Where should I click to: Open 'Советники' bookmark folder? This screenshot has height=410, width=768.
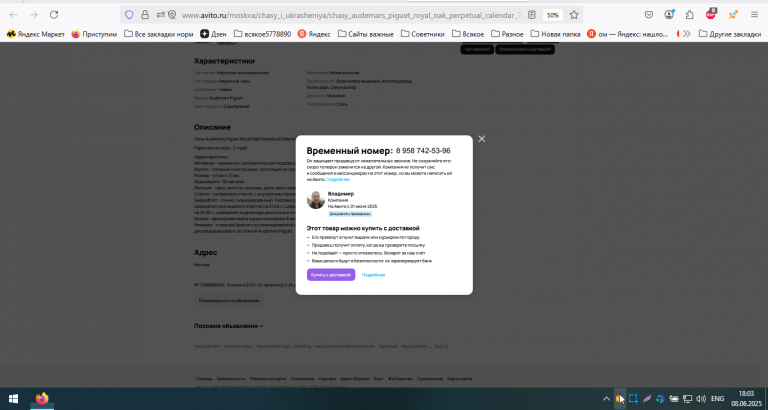coord(423,34)
